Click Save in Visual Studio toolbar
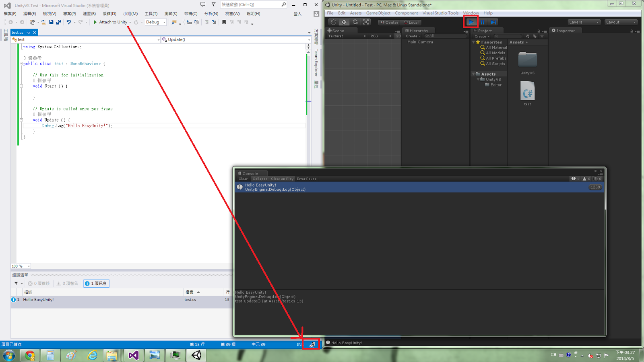This screenshot has width=644, height=362. click(51, 22)
